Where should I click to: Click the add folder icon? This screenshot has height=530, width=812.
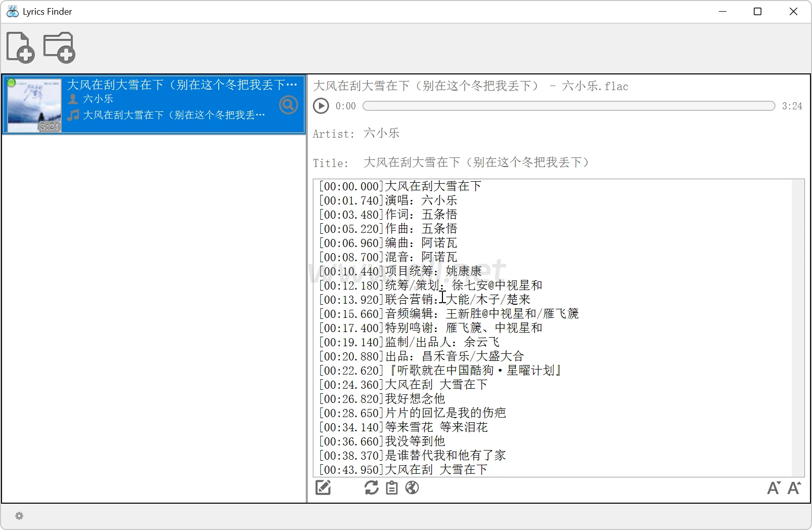pyautogui.click(x=59, y=48)
